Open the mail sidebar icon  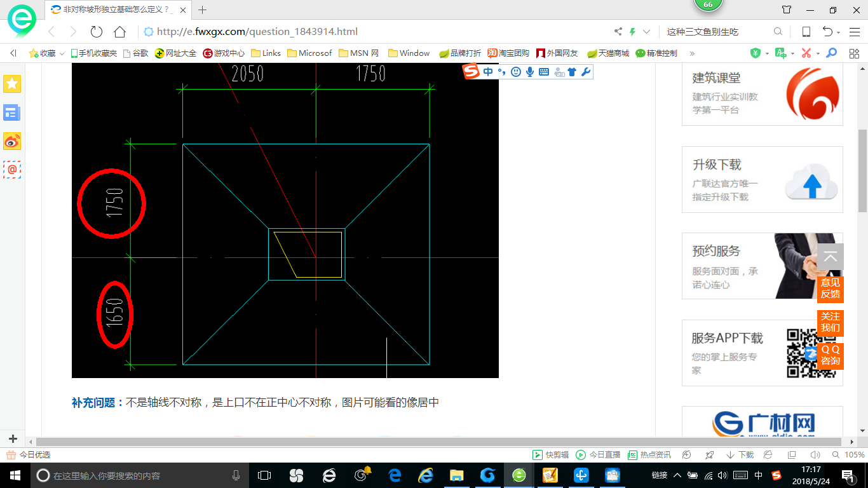(x=12, y=170)
